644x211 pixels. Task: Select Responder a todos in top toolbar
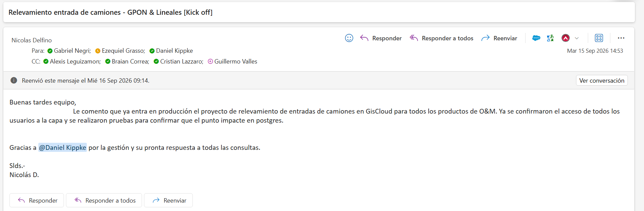click(441, 38)
